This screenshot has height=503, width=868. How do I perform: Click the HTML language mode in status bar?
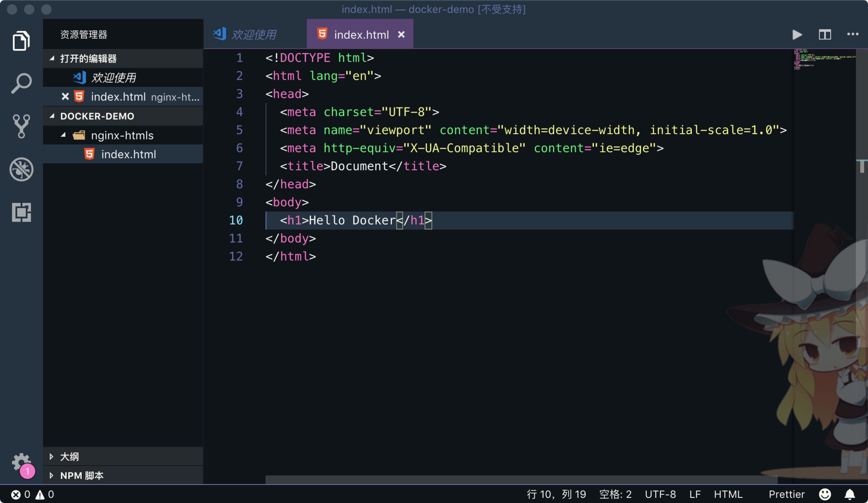[x=728, y=494]
